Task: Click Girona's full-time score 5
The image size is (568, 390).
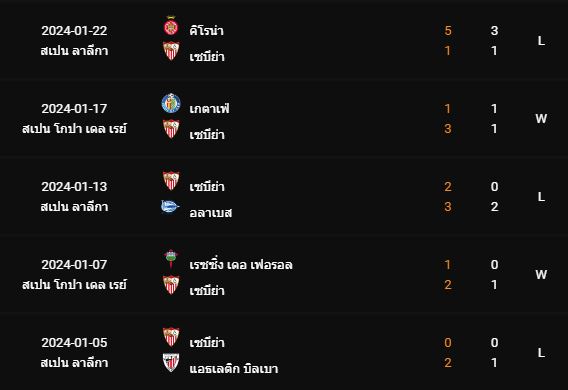Action: 448,31
